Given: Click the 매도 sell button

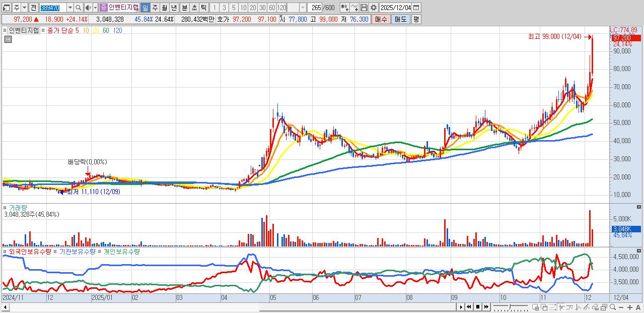Looking at the screenshot, I should pyautogui.click(x=401, y=19).
